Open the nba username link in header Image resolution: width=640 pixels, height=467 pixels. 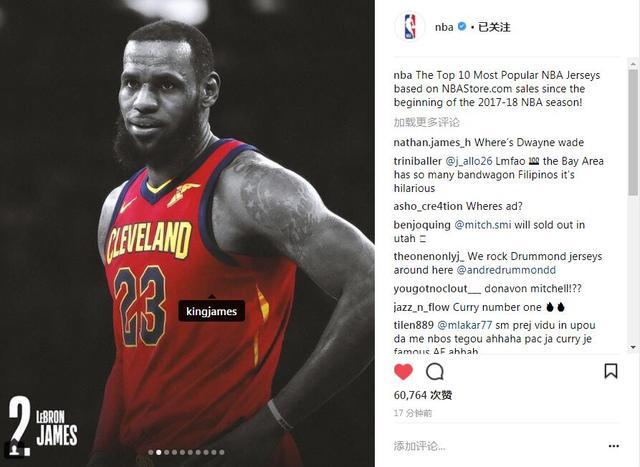444,27
